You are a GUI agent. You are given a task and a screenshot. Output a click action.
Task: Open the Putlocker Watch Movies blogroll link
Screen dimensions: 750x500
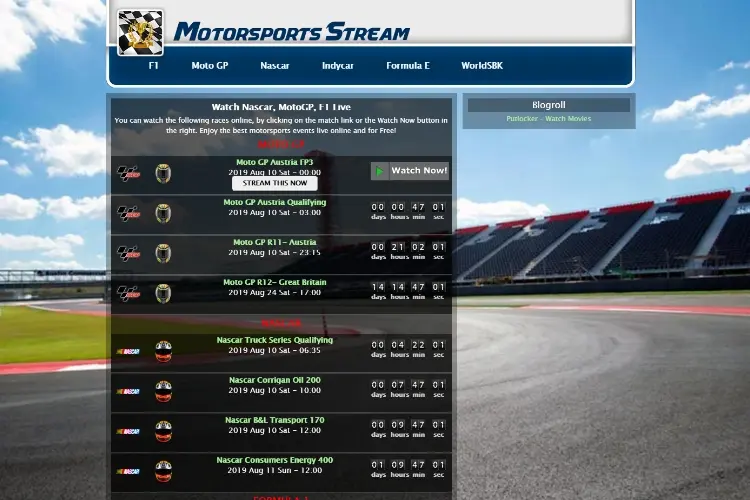[549, 119]
